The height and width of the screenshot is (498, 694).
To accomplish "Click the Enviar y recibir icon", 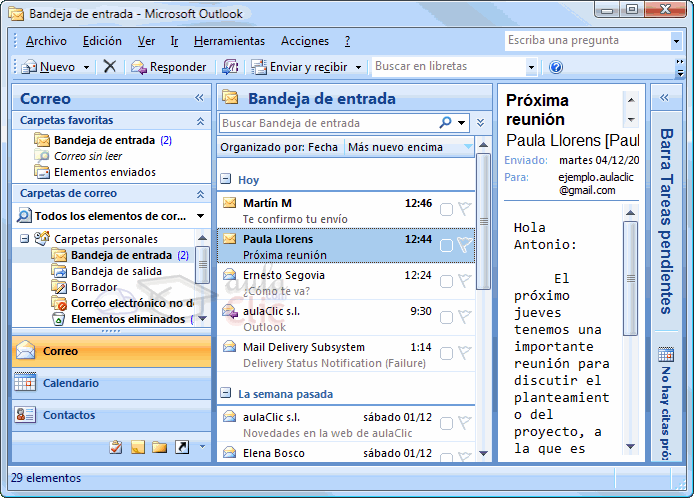I will tap(259, 67).
